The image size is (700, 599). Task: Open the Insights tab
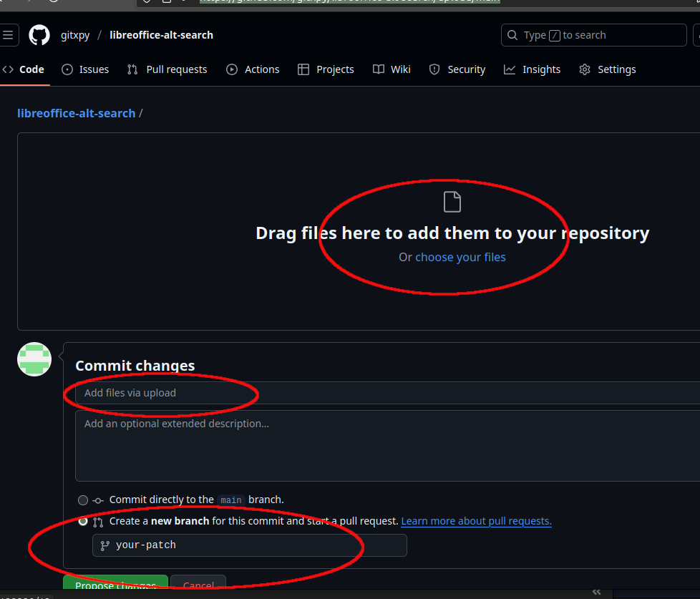coord(532,69)
